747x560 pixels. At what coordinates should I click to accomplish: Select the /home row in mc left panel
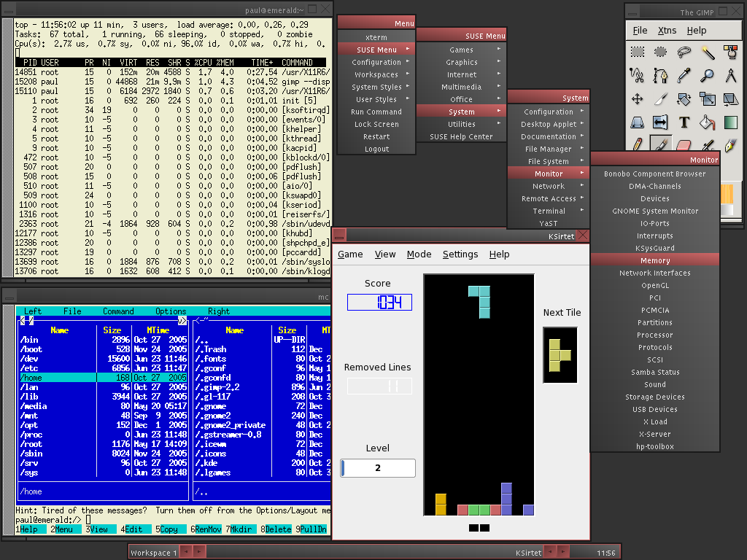(104, 378)
